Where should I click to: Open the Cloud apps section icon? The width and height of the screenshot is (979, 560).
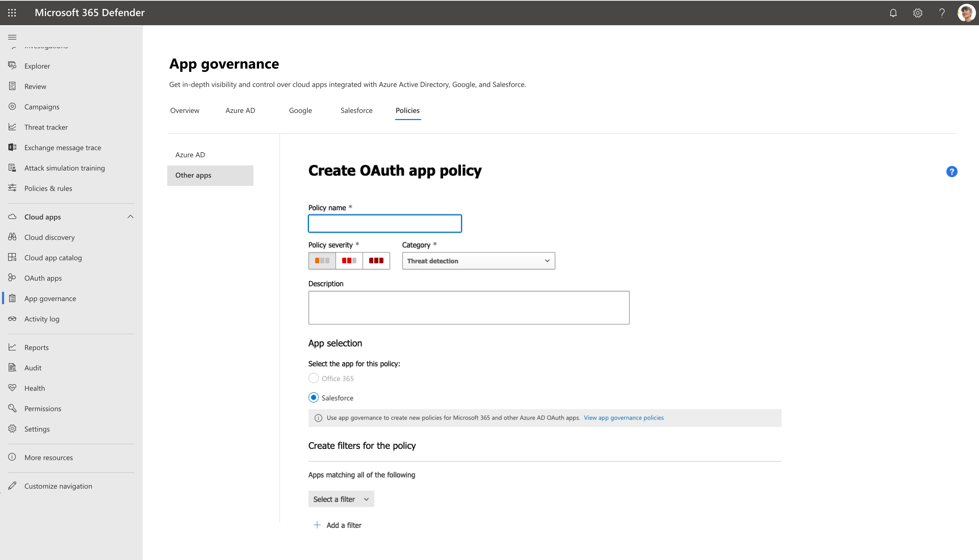pyautogui.click(x=12, y=216)
